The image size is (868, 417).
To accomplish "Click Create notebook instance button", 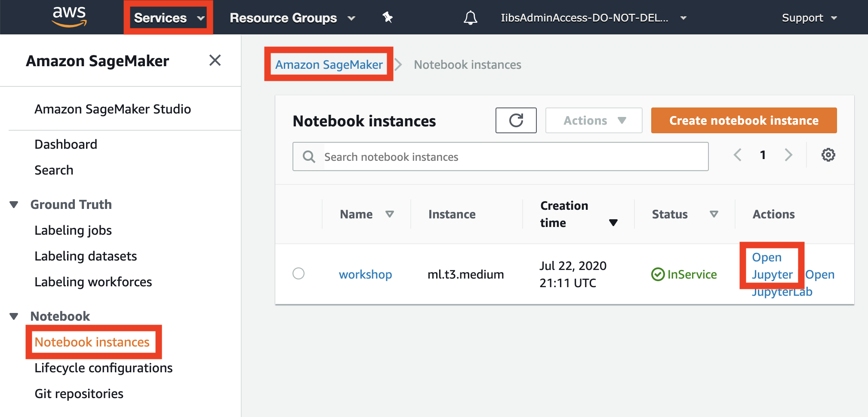I will click(744, 120).
